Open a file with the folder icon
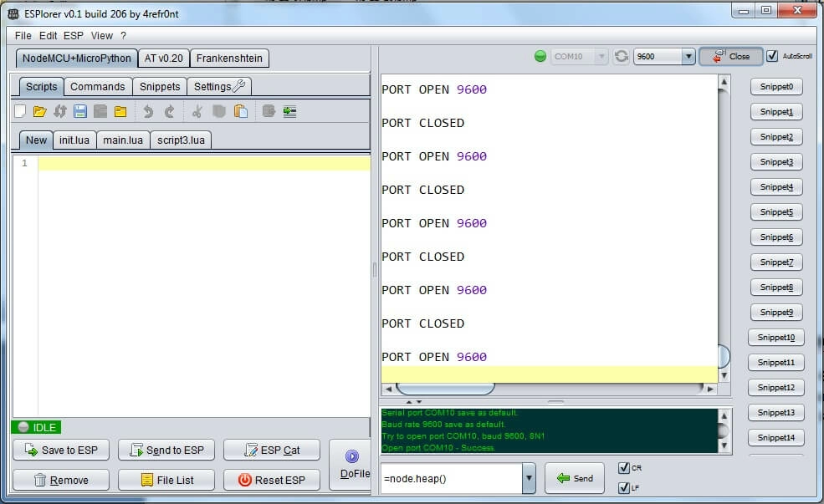The image size is (824, 504). pyautogui.click(x=39, y=111)
